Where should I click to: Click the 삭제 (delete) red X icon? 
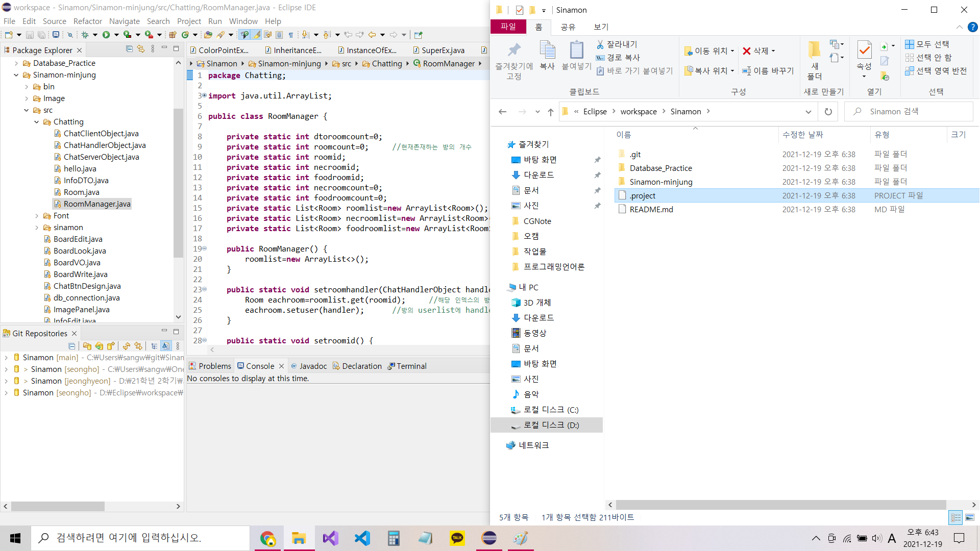(x=747, y=51)
